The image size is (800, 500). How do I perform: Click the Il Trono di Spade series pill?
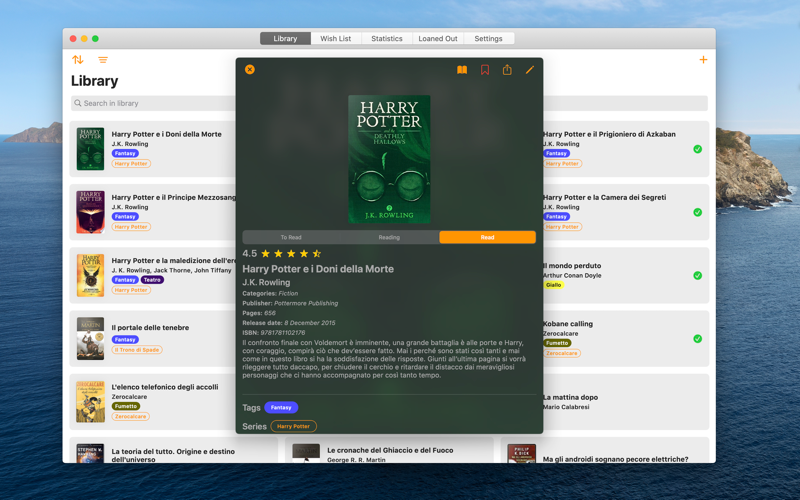137,350
